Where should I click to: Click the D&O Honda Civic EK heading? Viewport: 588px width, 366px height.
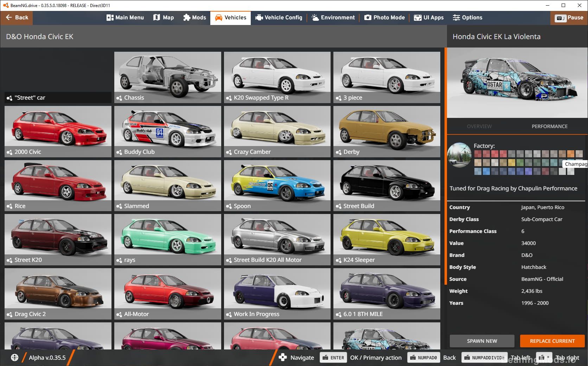pyautogui.click(x=40, y=37)
